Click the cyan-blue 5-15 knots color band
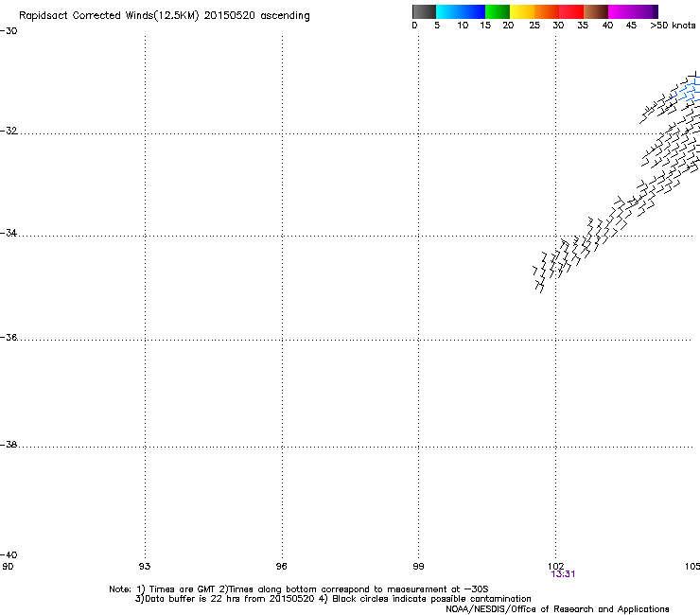Screen dimensions: 700x615 (x=461, y=11)
